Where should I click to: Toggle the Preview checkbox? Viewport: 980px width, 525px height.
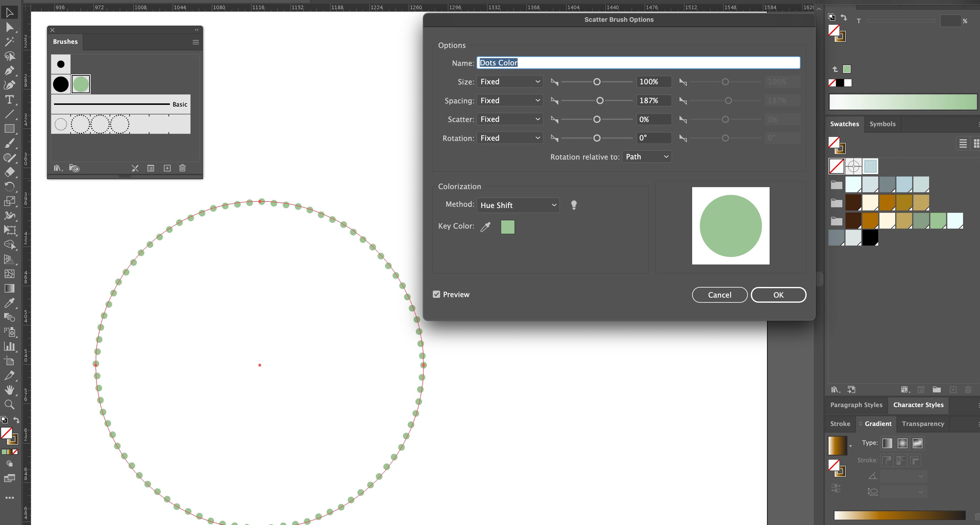tap(436, 294)
